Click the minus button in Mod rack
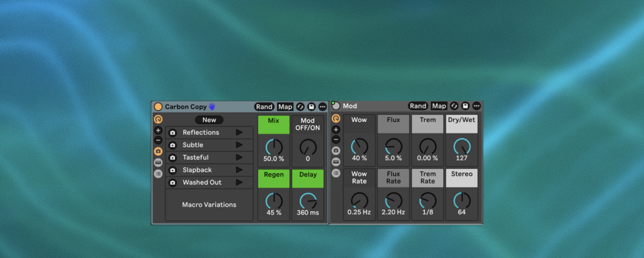 click(x=336, y=139)
